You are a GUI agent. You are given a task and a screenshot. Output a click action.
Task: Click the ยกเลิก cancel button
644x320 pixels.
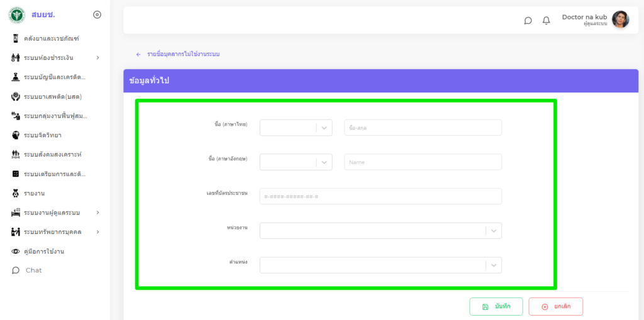tap(555, 306)
